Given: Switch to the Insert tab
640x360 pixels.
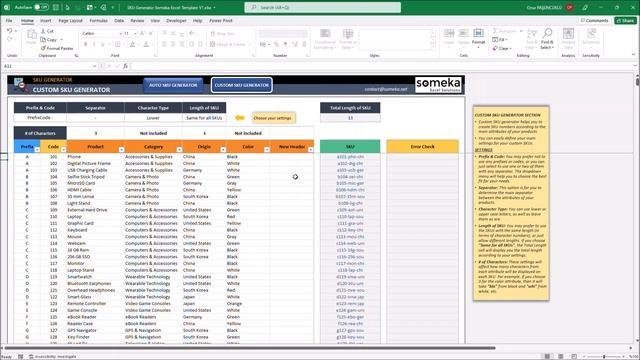Looking at the screenshot, I should (x=45, y=20).
